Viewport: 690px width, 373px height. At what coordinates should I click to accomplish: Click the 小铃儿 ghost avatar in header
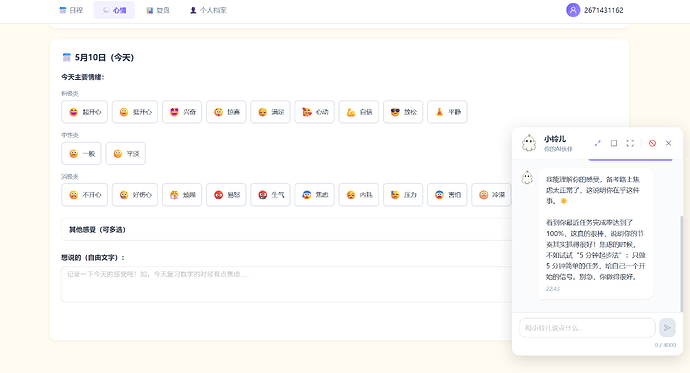pyautogui.click(x=529, y=143)
